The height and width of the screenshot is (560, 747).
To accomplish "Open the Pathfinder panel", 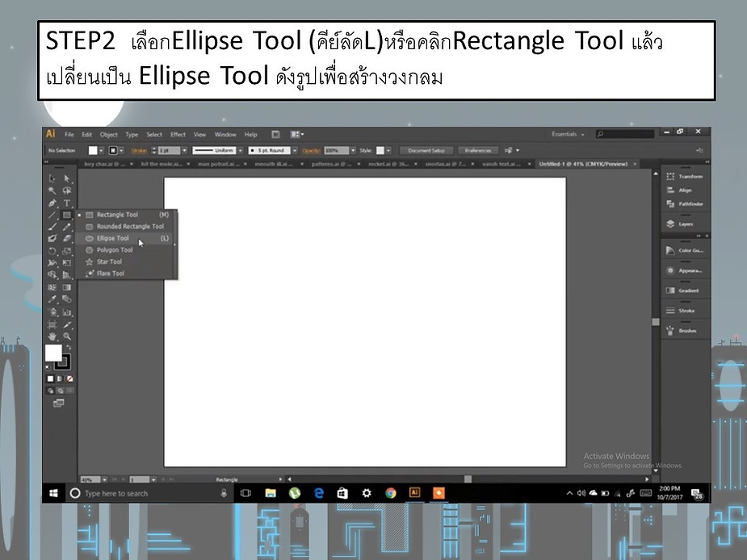I will pos(685,204).
